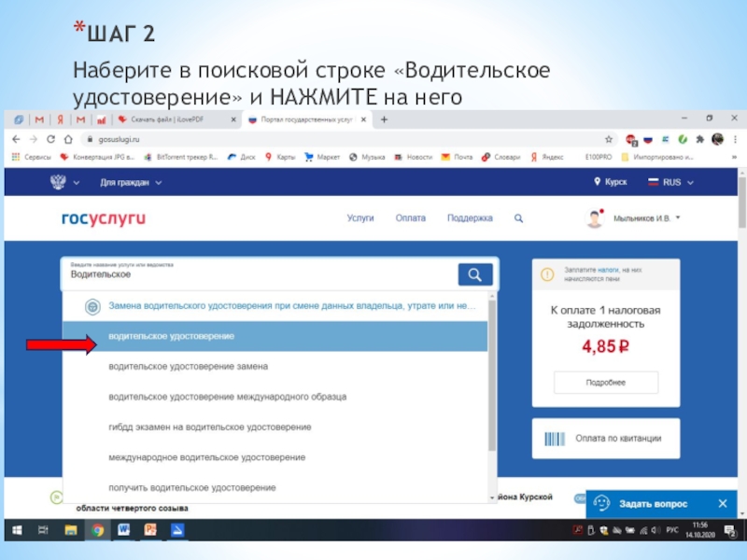Expand the Мыльников И.В. user menu
Screen dimensions: 747x560
tap(646, 218)
